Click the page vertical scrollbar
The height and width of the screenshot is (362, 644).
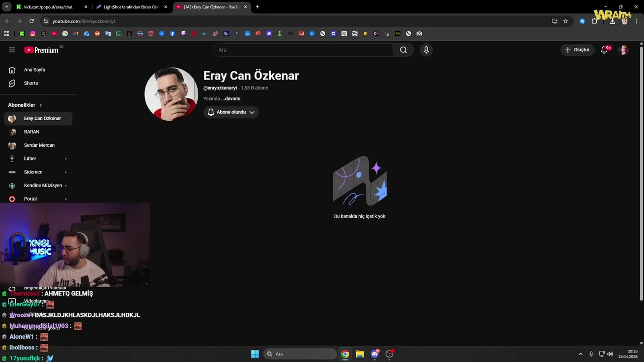click(x=641, y=173)
